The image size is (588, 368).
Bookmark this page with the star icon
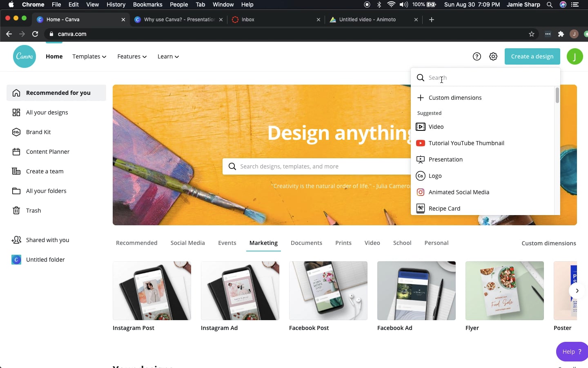click(532, 34)
